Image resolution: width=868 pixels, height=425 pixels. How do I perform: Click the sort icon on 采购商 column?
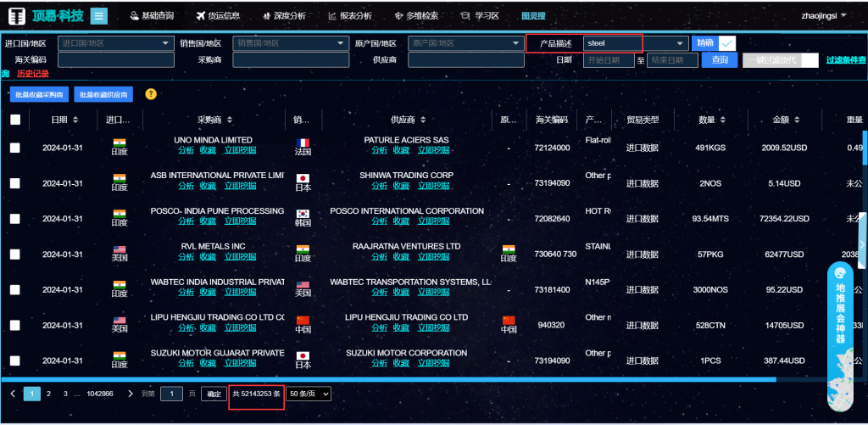point(228,120)
